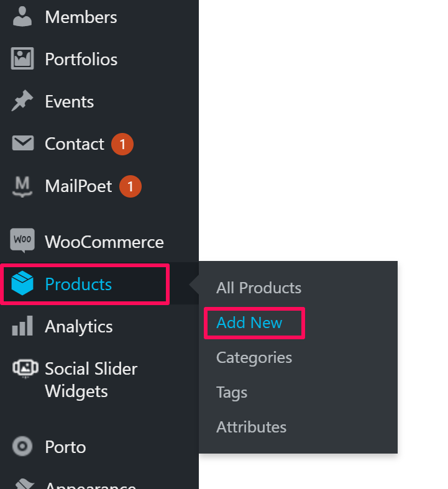Click the blue Products box icon

click(x=22, y=284)
